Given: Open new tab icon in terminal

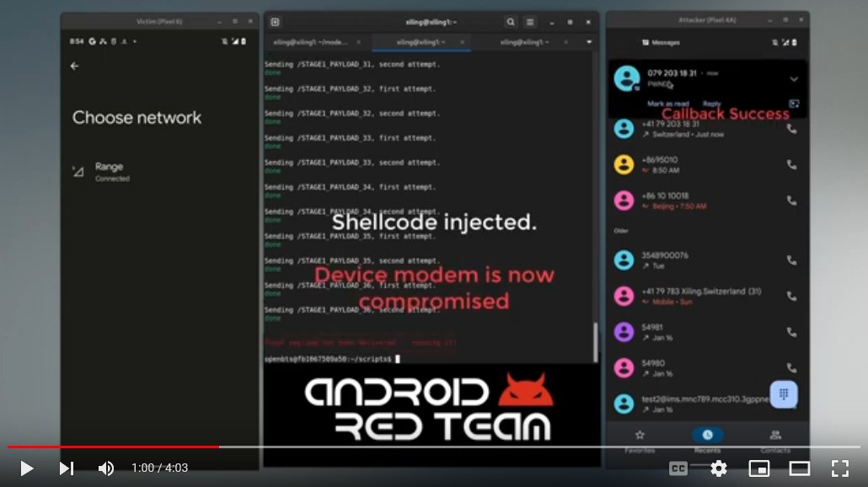Looking at the screenshot, I should tap(275, 22).
